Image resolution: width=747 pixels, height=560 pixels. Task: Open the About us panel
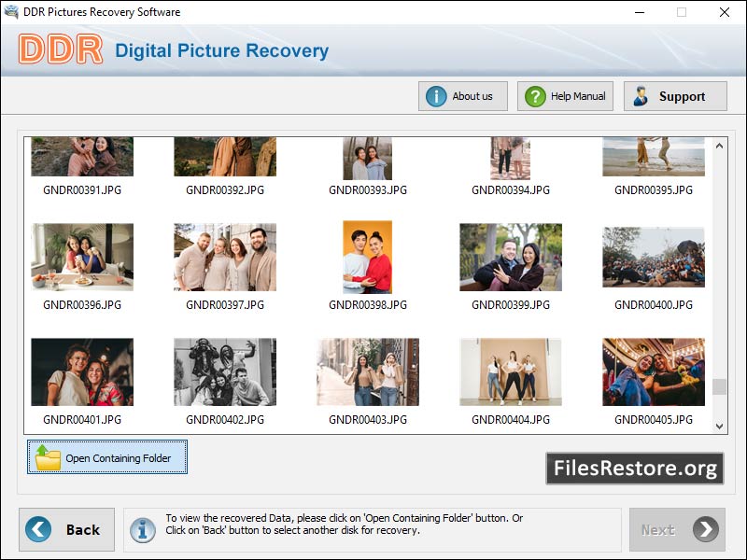pos(462,95)
